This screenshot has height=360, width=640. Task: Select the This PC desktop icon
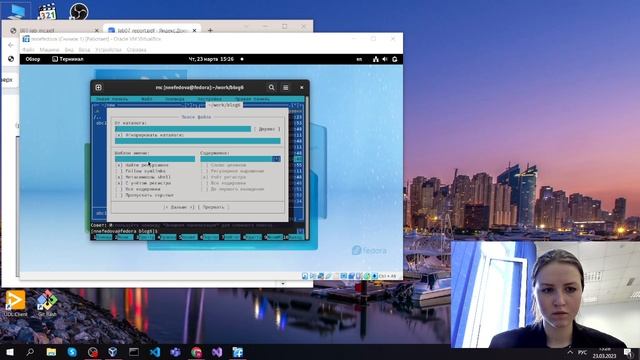tap(16, 11)
